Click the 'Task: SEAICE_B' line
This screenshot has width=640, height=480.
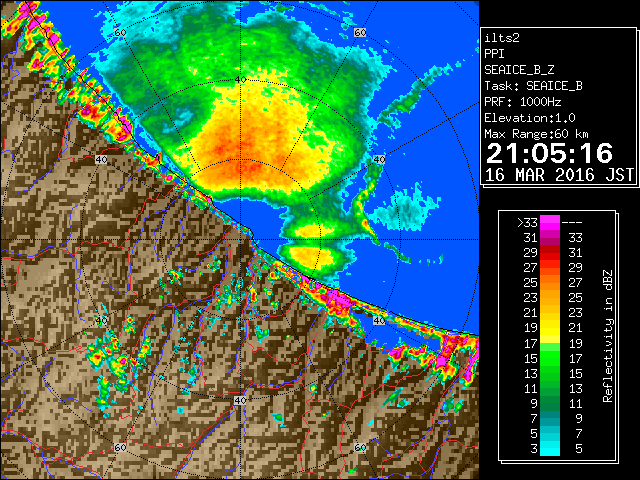533,86
